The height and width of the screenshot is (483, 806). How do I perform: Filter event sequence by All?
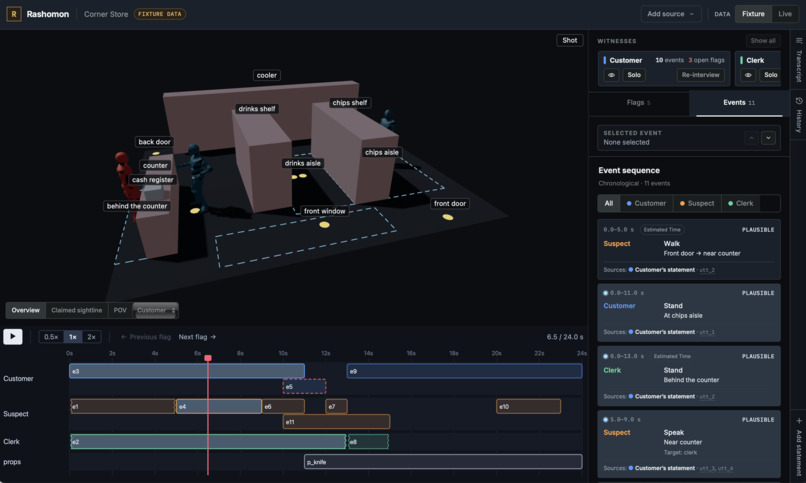coord(609,203)
